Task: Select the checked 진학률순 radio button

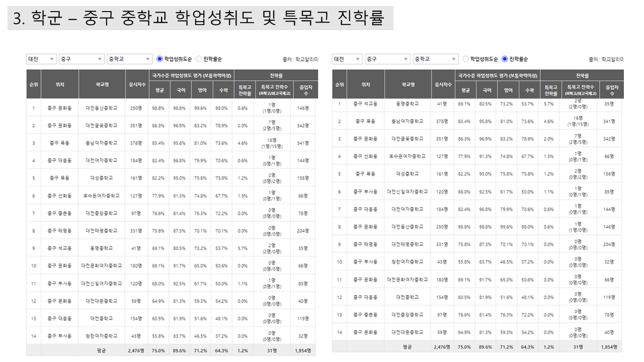Action: [x=505, y=59]
